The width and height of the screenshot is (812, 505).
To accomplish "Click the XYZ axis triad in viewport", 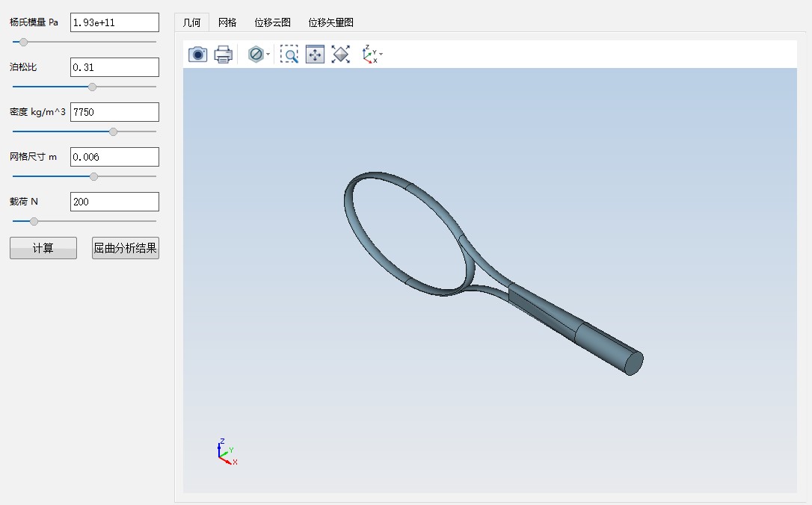I will pyautogui.click(x=227, y=452).
